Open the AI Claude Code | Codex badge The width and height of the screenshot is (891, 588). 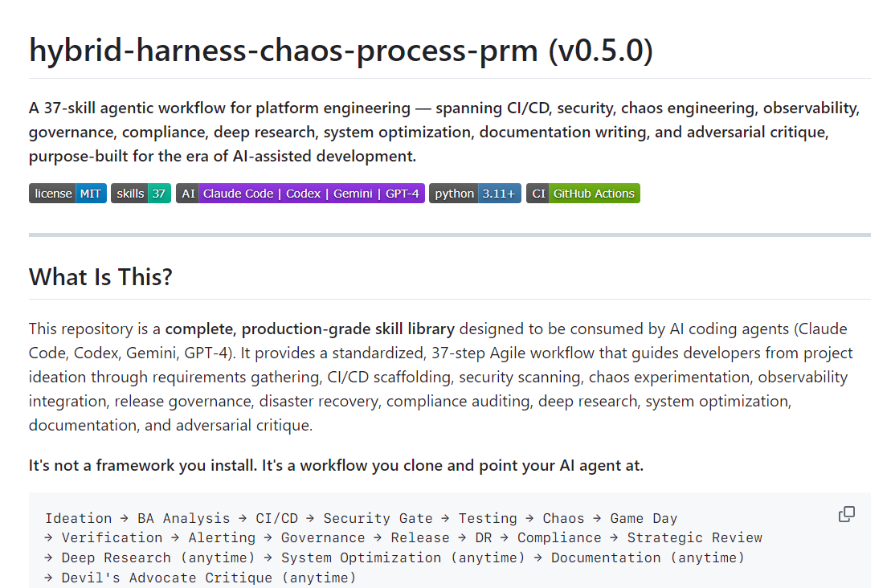coord(300,193)
